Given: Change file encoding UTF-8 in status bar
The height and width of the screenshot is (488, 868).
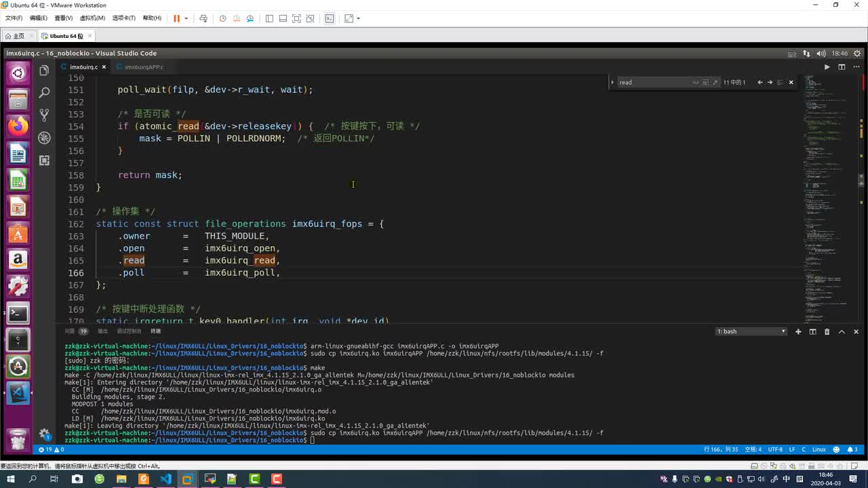Looking at the screenshot, I should 775,449.
